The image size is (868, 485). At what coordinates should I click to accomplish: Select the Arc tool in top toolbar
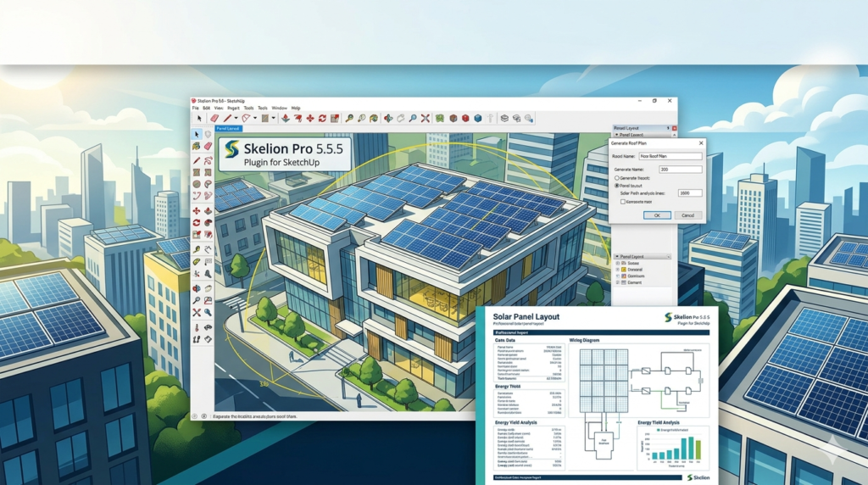pos(246,119)
